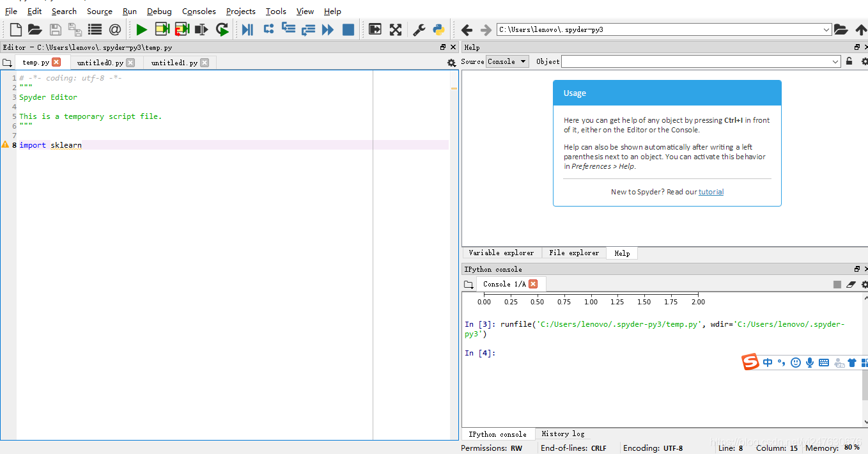Go back to the previous working directory
Image resolution: width=868 pixels, height=454 pixels.
click(467, 29)
